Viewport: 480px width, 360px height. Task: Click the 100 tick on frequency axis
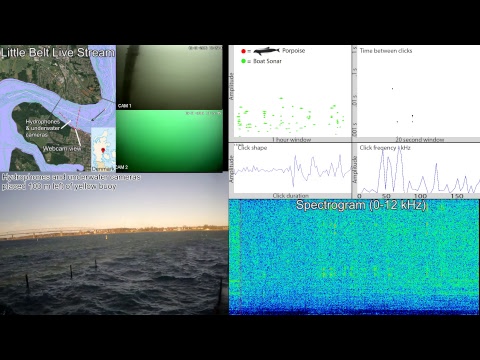420,196
